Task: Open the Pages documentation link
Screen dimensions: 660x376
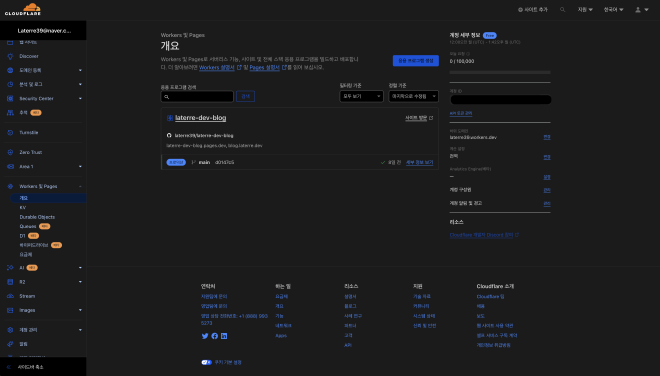Action: (264, 67)
